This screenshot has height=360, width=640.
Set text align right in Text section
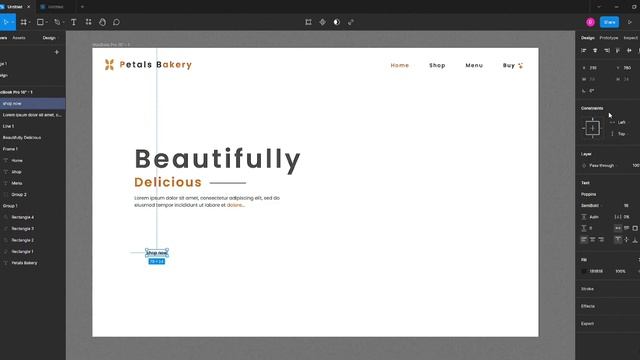click(x=601, y=240)
